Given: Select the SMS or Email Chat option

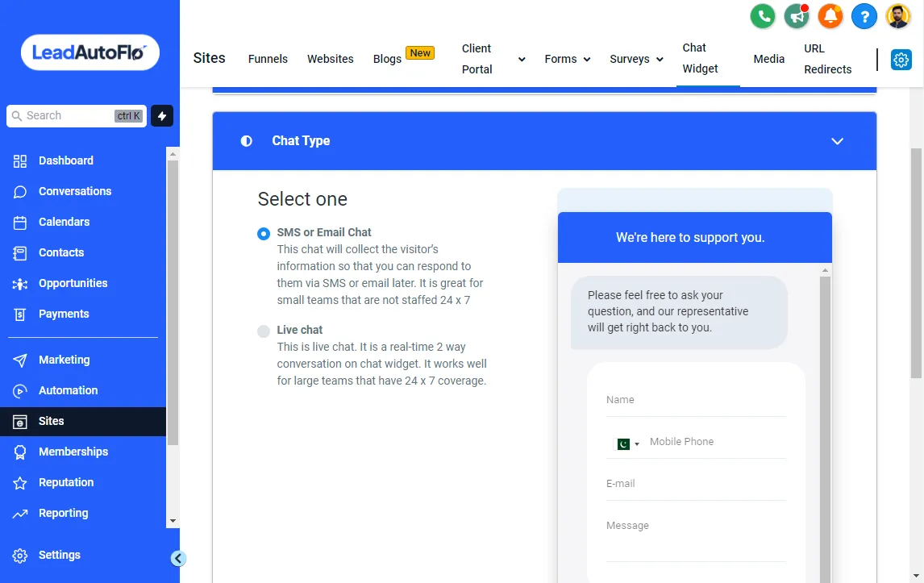Looking at the screenshot, I should click(264, 233).
